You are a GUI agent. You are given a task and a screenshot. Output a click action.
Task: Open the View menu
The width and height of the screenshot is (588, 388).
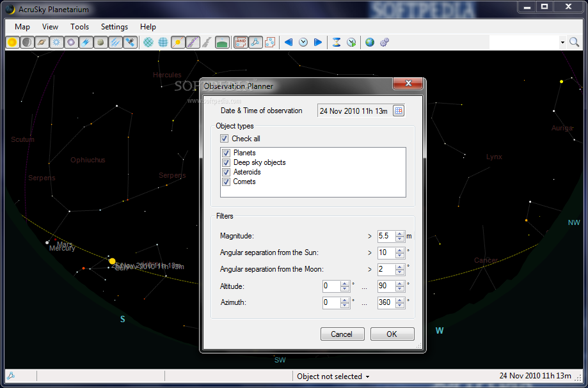coord(51,27)
